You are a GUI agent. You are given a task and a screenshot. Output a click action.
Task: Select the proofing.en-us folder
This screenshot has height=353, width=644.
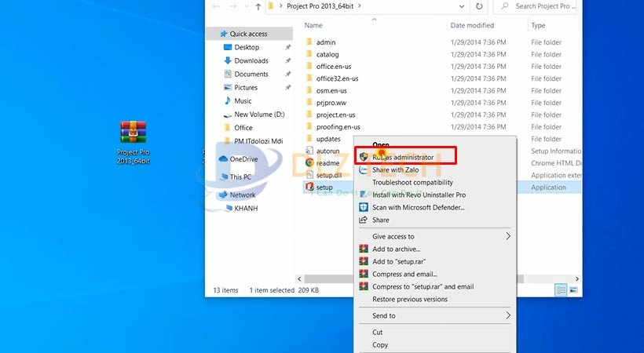[x=338, y=127]
